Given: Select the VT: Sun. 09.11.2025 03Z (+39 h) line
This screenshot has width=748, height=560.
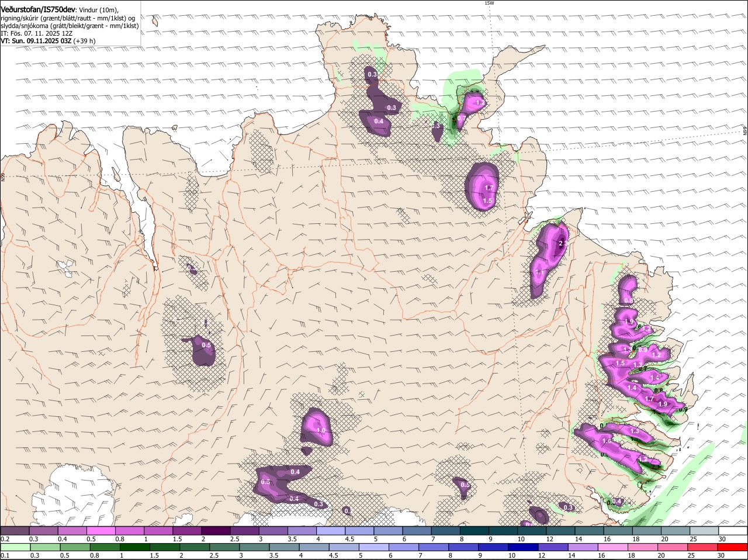Looking at the screenshot, I should [x=48, y=41].
